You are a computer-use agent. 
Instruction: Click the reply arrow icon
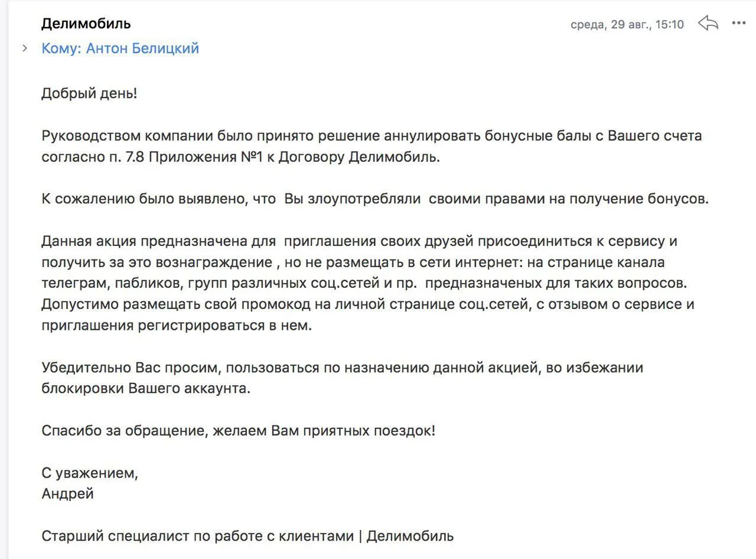tap(708, 24)
